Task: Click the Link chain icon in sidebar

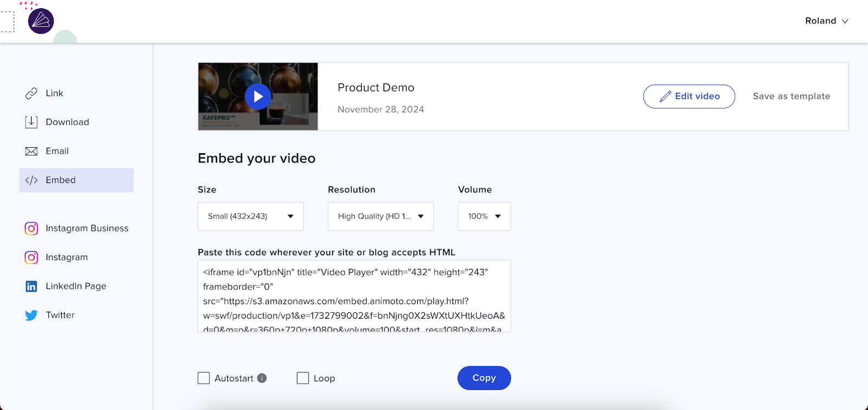Action: [x=31, y=93]
